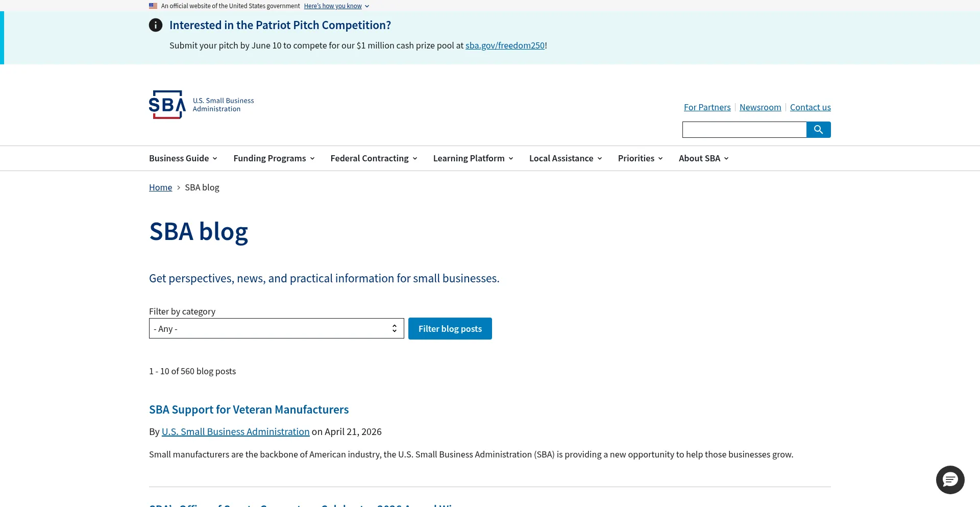Click the SBA blog page heading
This screenshot has height=507, width=980.
click(199, 231)
